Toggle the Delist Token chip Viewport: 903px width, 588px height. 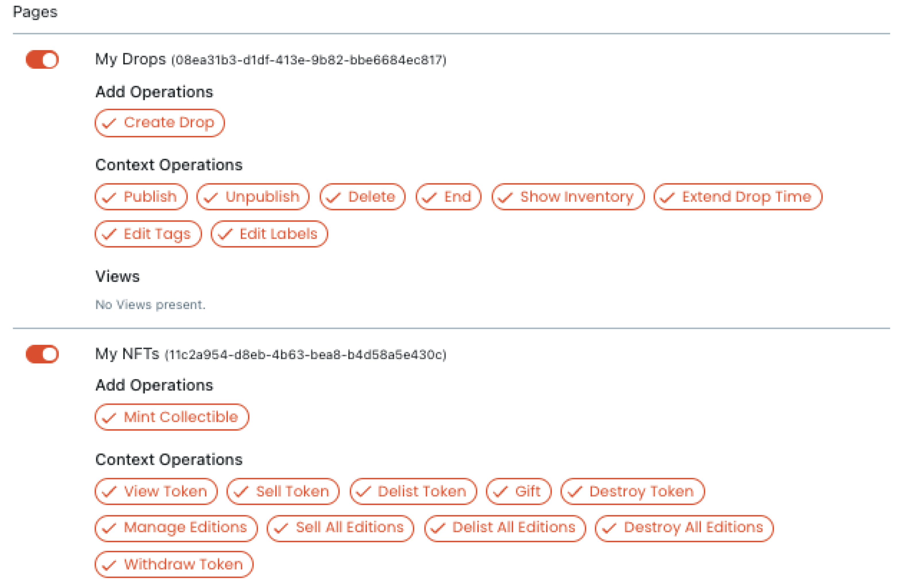[413, 491]
